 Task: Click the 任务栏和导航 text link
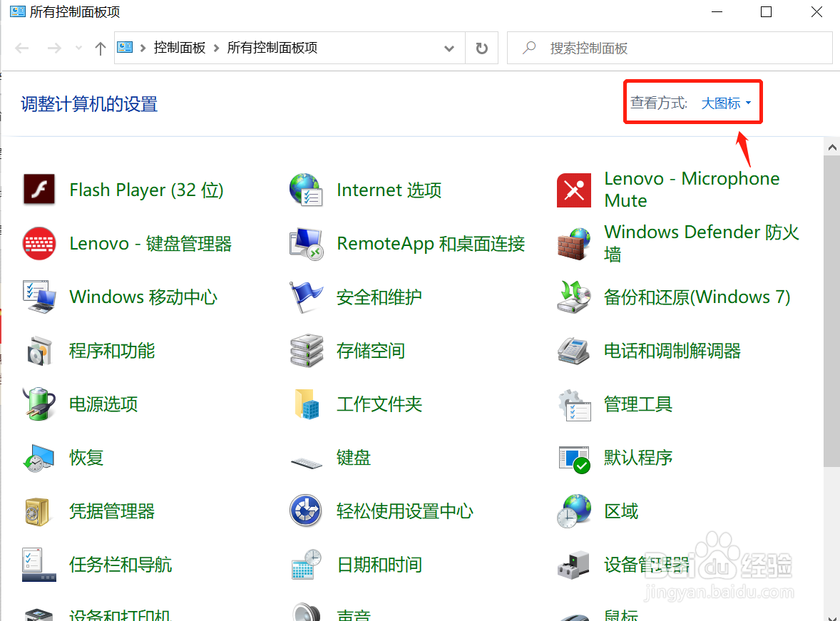click(121, 565)
